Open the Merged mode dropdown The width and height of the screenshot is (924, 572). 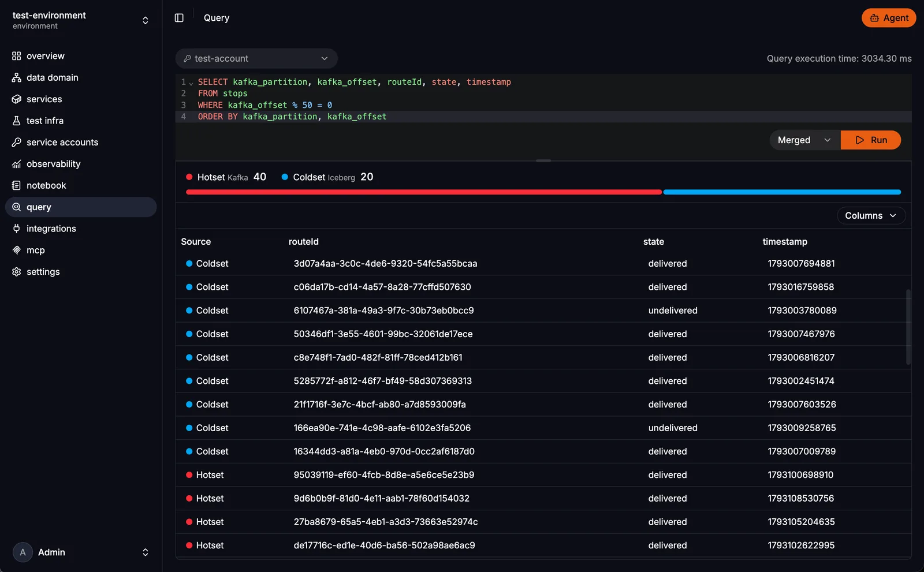click(x=804, y=140)
